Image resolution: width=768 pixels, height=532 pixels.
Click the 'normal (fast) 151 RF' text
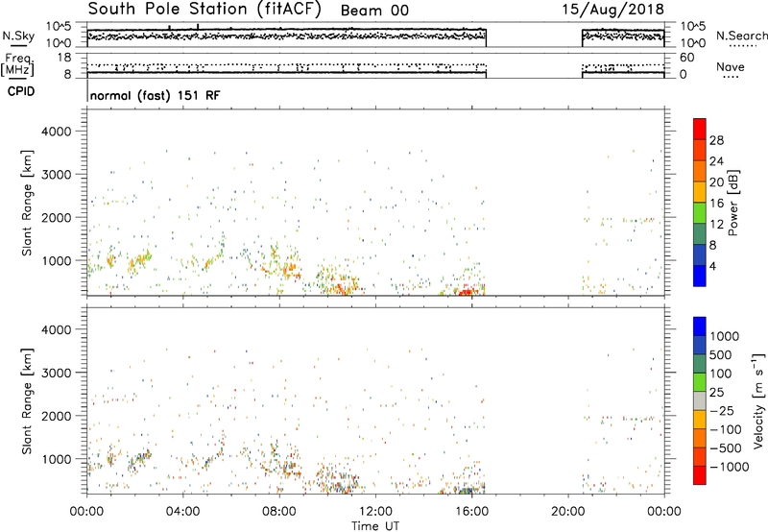[155, 95]
